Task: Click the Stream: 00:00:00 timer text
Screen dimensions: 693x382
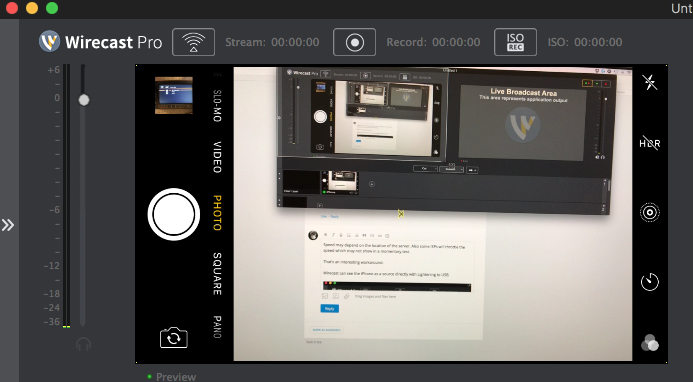Action: click(272, 42)
